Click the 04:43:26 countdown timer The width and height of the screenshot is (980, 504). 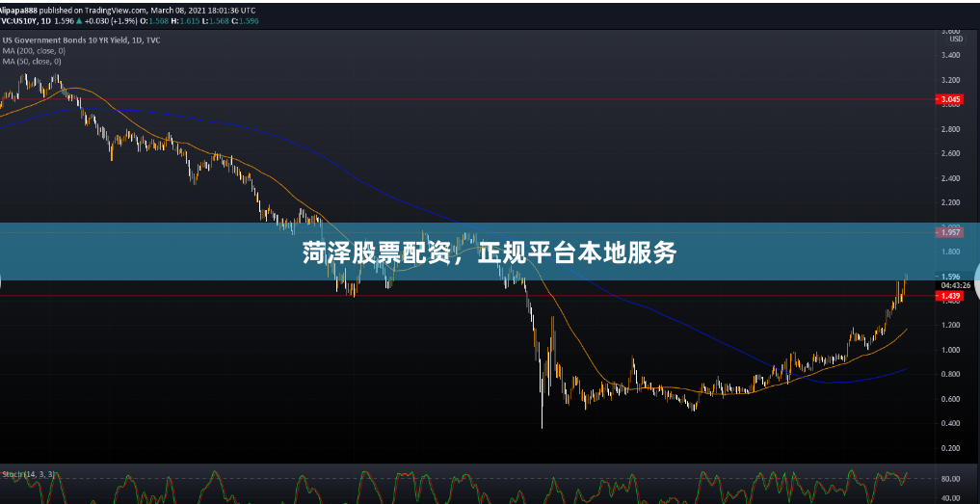coord(957,285)
